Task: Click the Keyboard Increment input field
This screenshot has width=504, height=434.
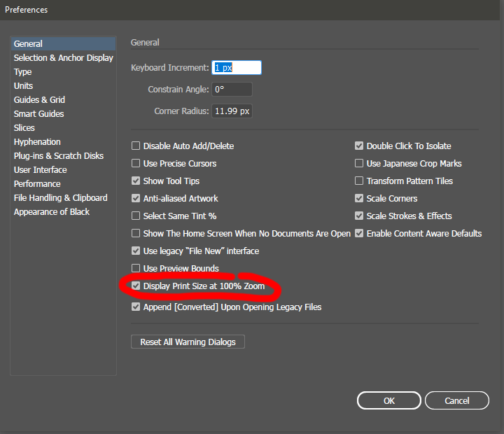Action: click(237, 68)
